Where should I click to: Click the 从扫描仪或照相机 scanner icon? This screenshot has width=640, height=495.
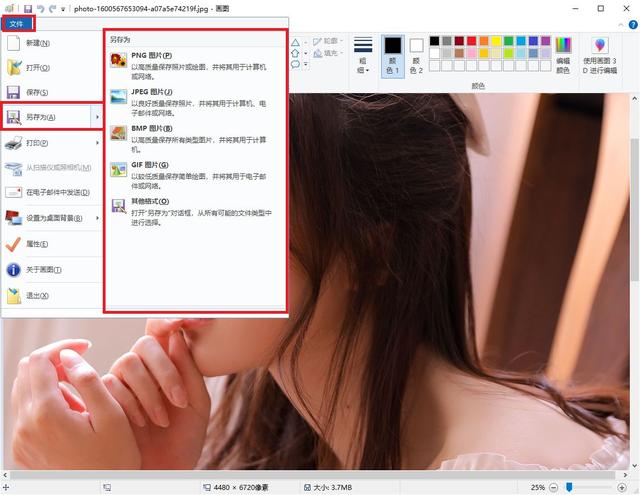13,168
